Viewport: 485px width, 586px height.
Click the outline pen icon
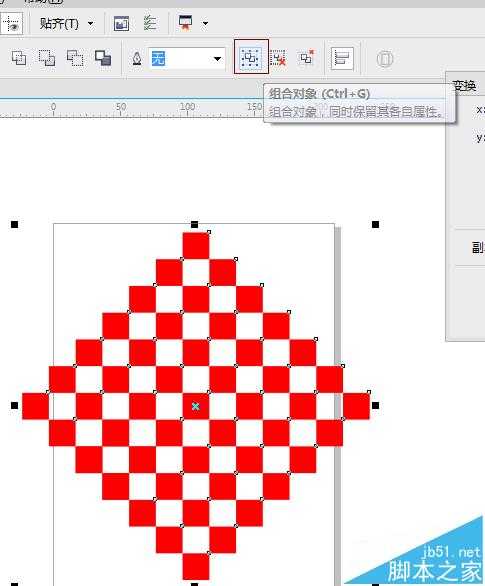[137, 58]
